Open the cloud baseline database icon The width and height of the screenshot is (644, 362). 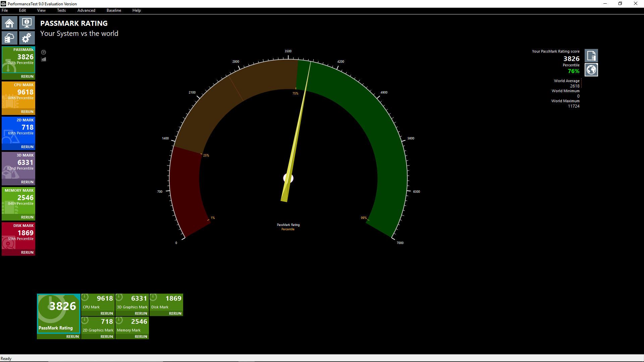(9, 38)
